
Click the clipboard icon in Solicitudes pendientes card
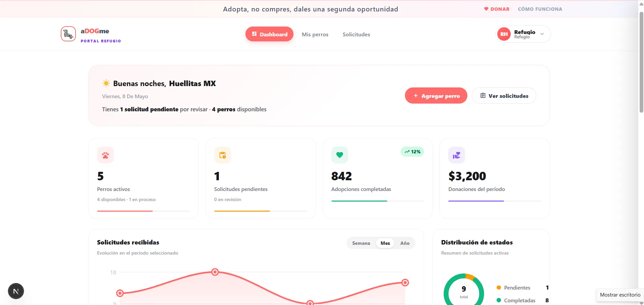(x=223, y=155)
